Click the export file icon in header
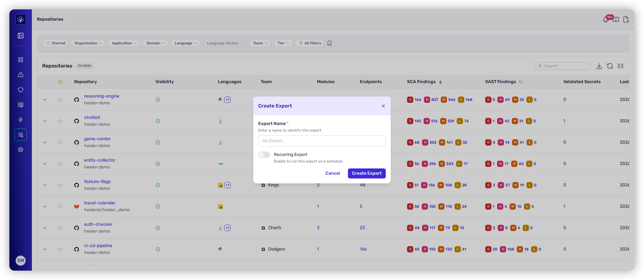 pos(626,20)
